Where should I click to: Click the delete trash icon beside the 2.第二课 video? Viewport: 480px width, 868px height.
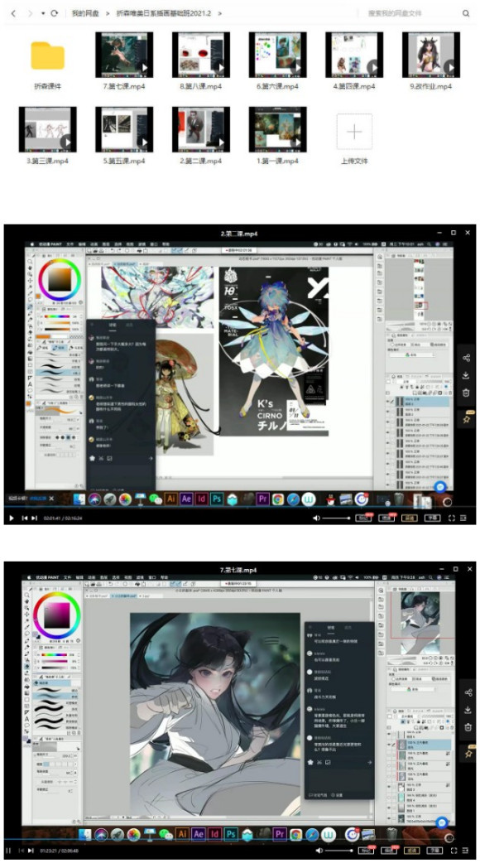click(x=466, y=393)
